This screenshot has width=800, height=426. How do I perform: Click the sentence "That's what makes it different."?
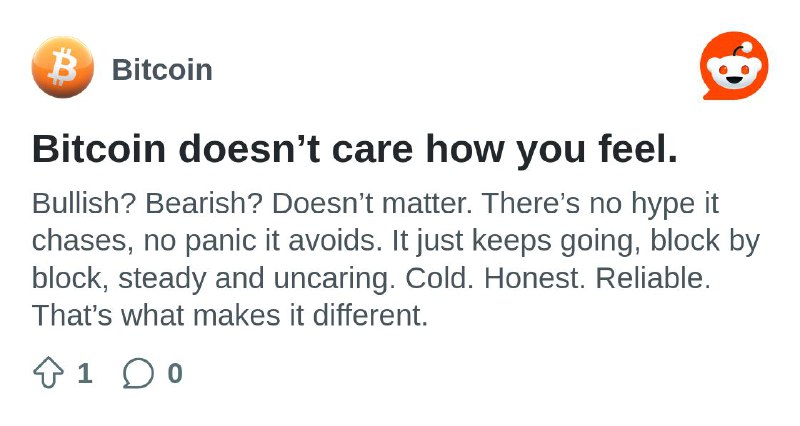point(230,316)
